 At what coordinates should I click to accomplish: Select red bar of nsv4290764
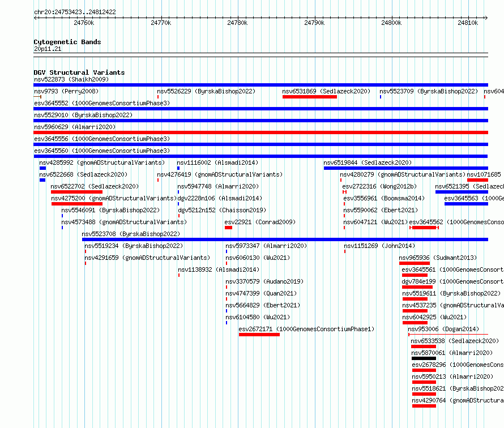424,406
